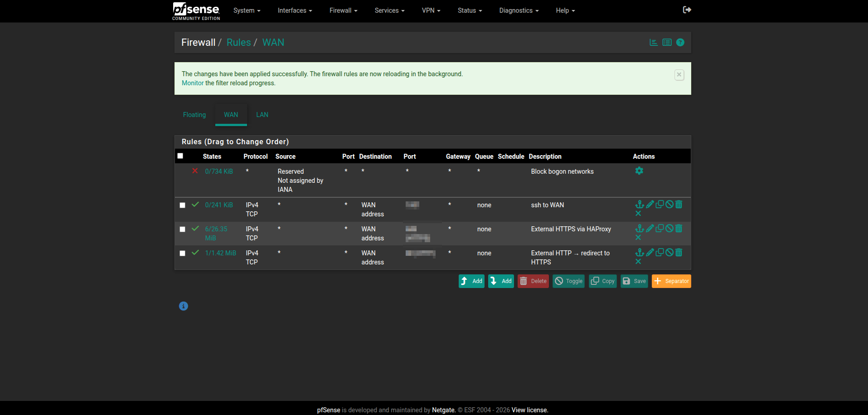Open states 1/1.42 MiB for HTTP rule
This screenshot has width=868, height=415.
coord(221,253)
